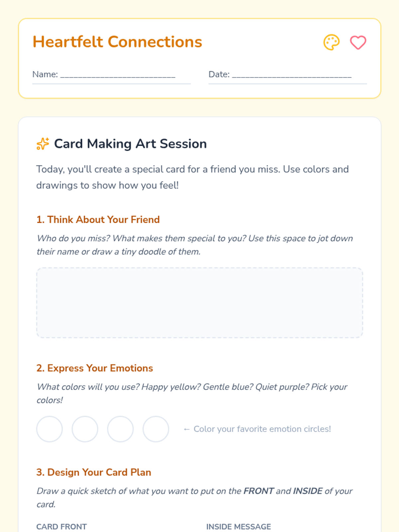Click the Date blank line field

(288, 75)
